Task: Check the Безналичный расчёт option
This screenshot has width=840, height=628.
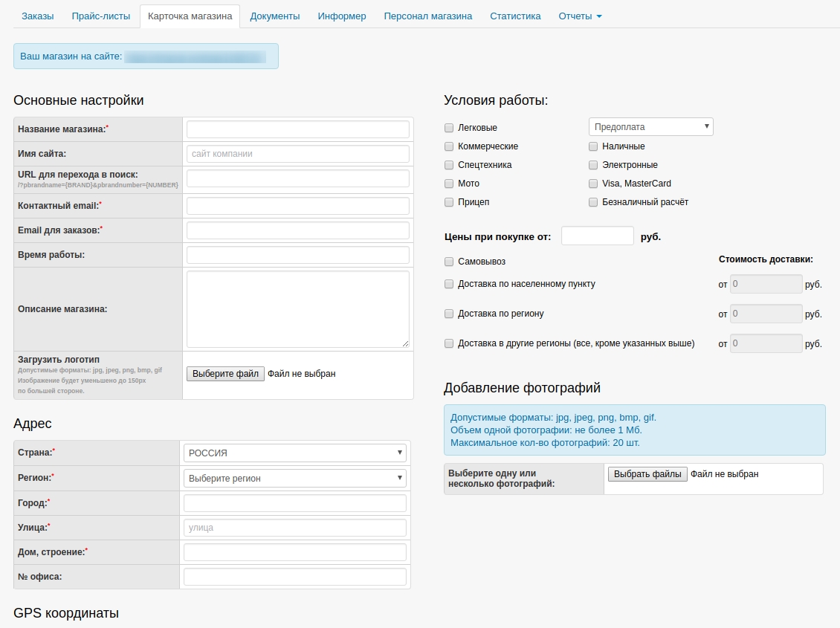Action: coord(593,202)
